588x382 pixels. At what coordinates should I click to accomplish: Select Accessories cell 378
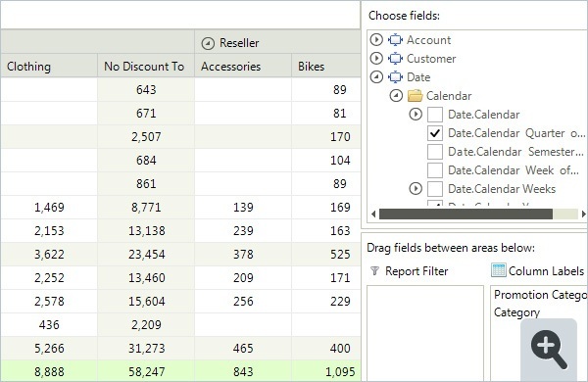point(243,255)
